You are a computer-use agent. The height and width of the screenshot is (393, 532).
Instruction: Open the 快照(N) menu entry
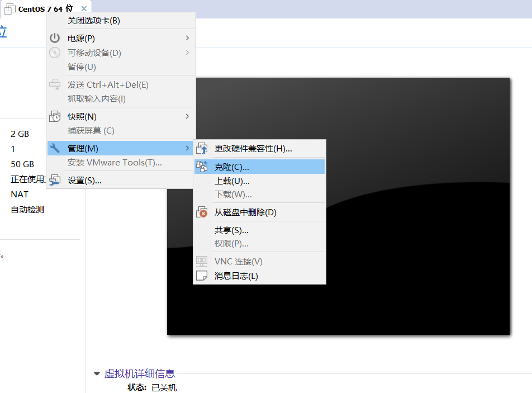(x=121, y=116)
